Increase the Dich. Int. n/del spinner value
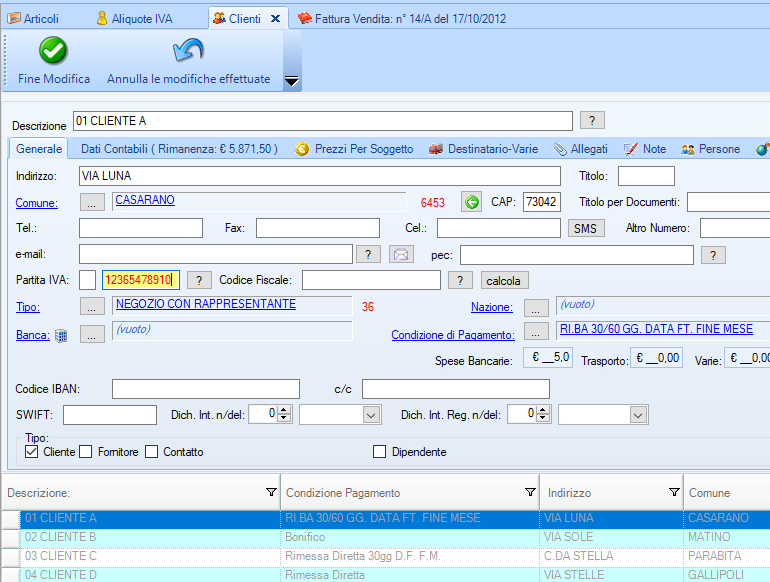The width and height of the screenshot is (770, 582). tap(284, 410)
